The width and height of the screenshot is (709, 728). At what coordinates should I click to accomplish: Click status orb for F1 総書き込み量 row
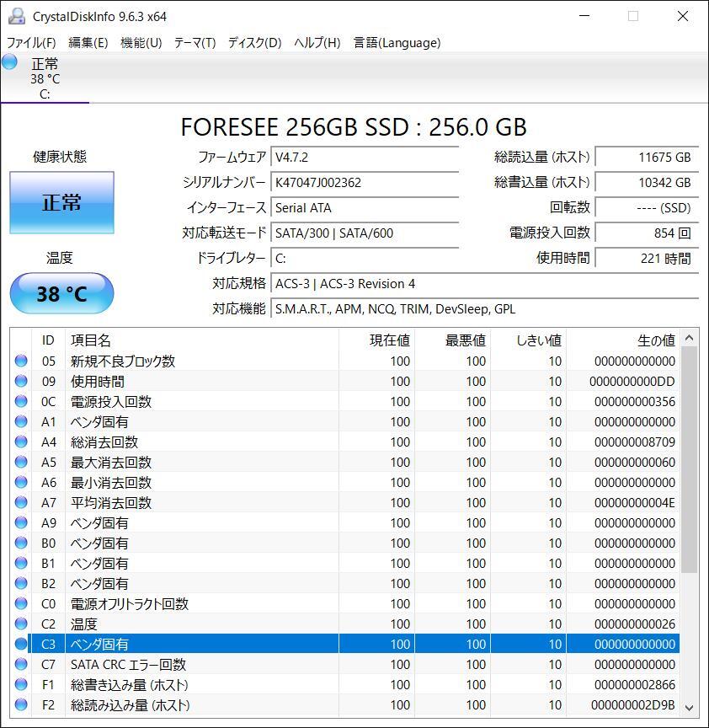coord(21,684)
